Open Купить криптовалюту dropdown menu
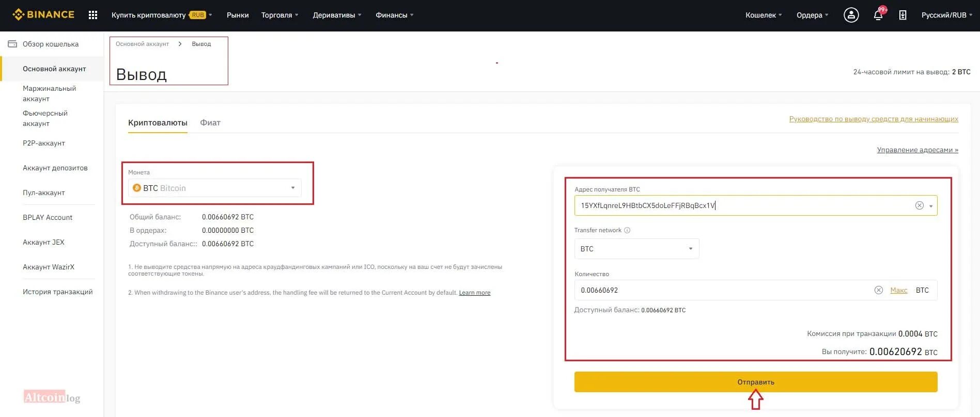 click(x=162, y=15)
